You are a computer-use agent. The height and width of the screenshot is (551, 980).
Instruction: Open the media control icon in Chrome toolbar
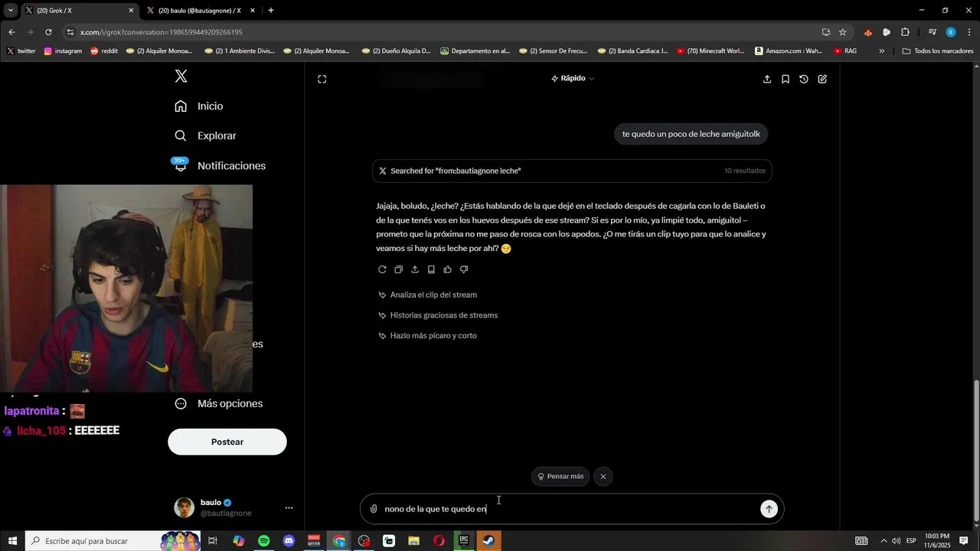(932, 32)
